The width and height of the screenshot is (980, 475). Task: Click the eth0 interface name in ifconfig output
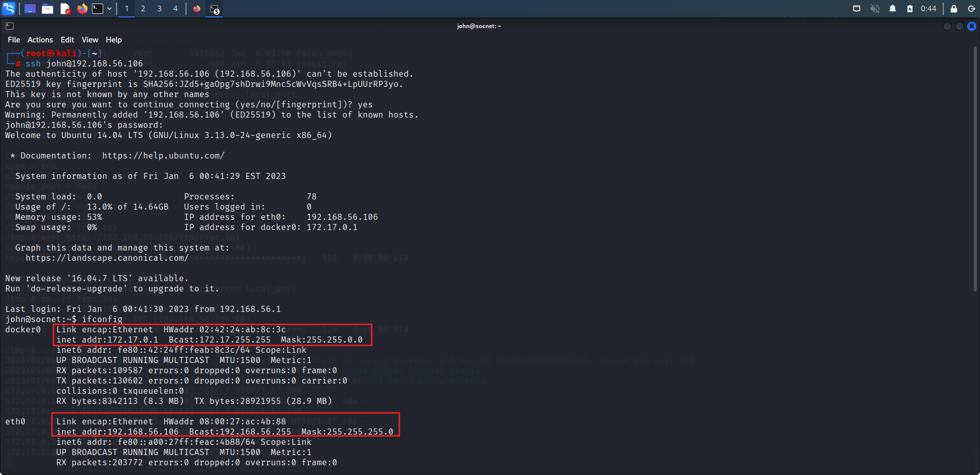tap(15, 421)
